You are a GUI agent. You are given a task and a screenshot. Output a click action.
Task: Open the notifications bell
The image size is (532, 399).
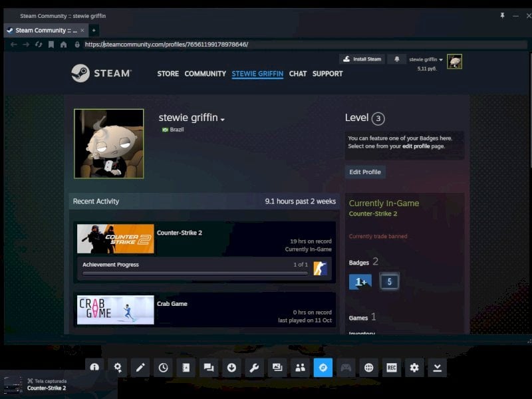click(x=396, y=59)
